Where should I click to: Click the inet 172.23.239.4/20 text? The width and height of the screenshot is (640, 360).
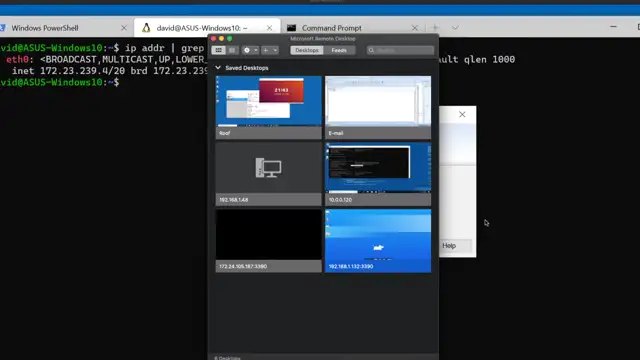[68, 71]
